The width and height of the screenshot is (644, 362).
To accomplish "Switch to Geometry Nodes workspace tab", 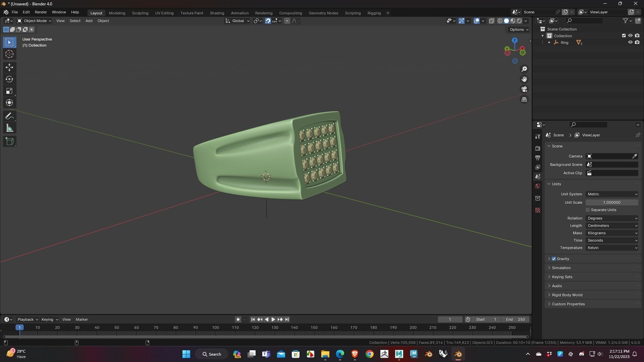I will click(323, 13).
